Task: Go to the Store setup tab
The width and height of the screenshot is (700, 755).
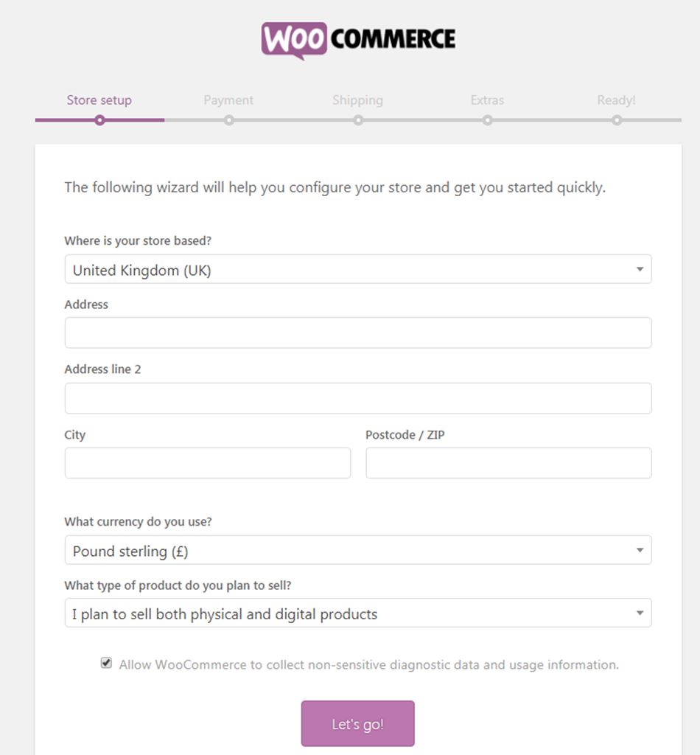Action: (99, 100)
